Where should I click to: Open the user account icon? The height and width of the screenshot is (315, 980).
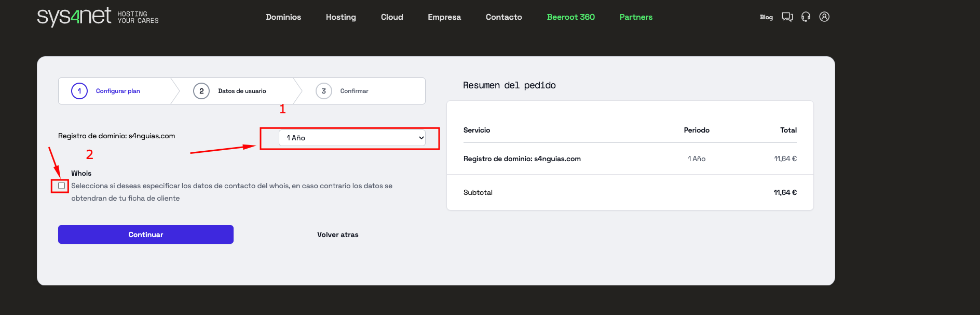click(x=824, y=17)
